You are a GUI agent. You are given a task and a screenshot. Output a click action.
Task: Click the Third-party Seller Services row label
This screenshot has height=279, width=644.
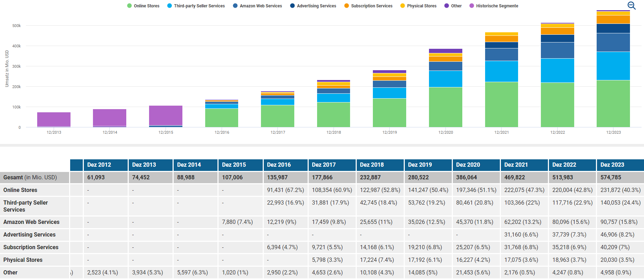(26, 206)
